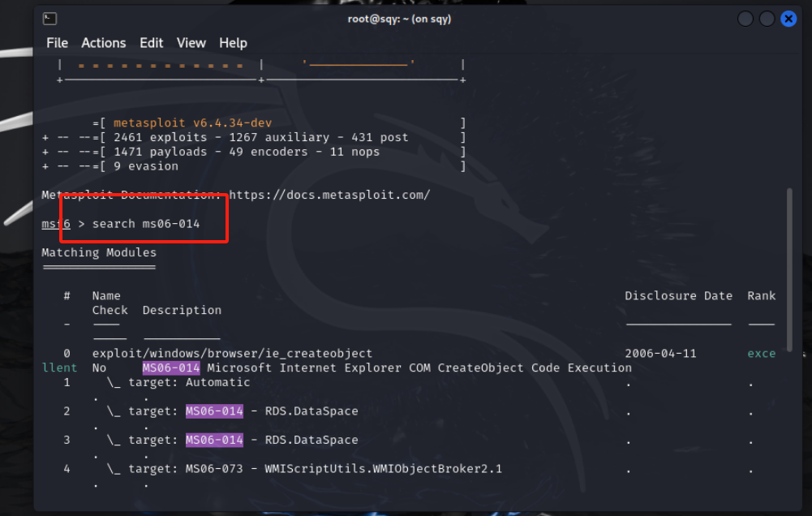The width and height of the screenshot is (812, 516).
Task: Click the 'metasploit v6.4.34-dev' version text
Action: (x=192, y=123)
